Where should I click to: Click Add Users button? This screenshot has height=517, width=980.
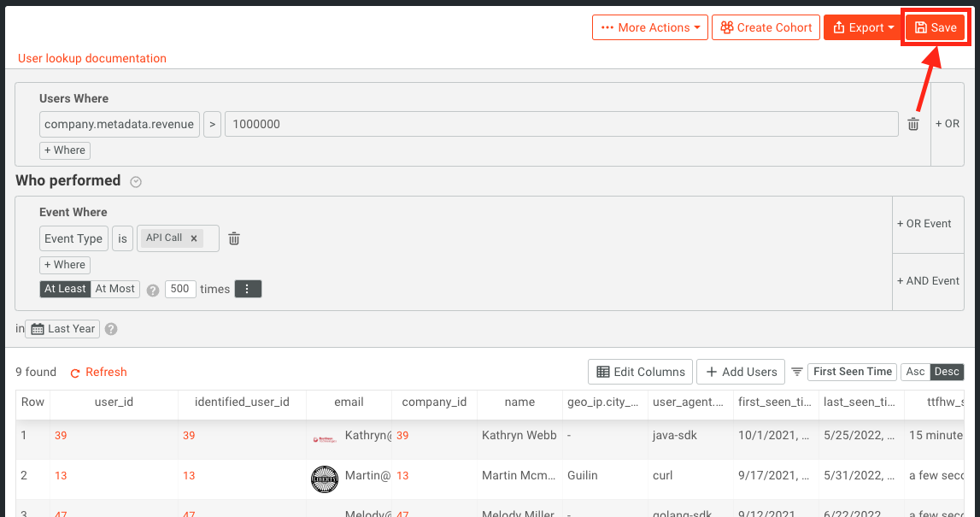pos(742,372)
